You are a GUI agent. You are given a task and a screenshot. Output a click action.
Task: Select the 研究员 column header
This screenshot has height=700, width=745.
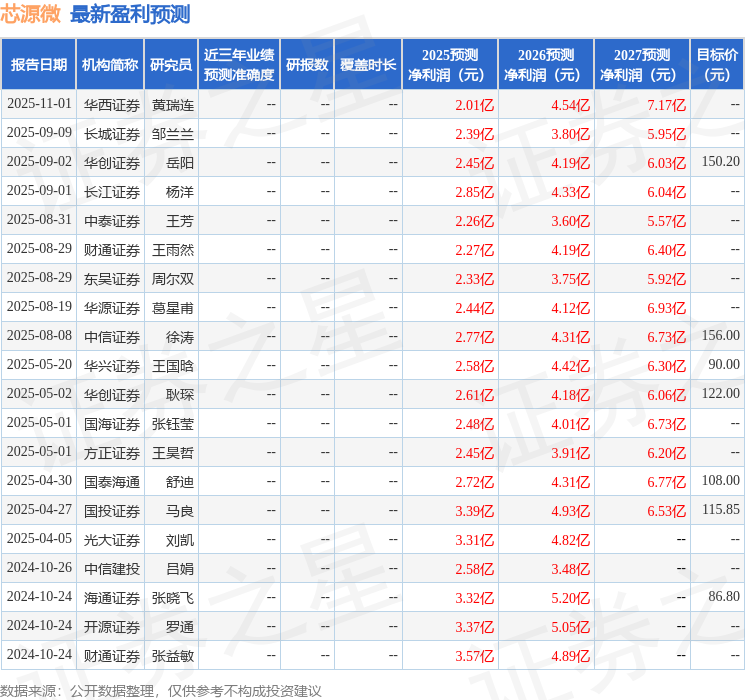pyautogui.click(x=171, y=65)
